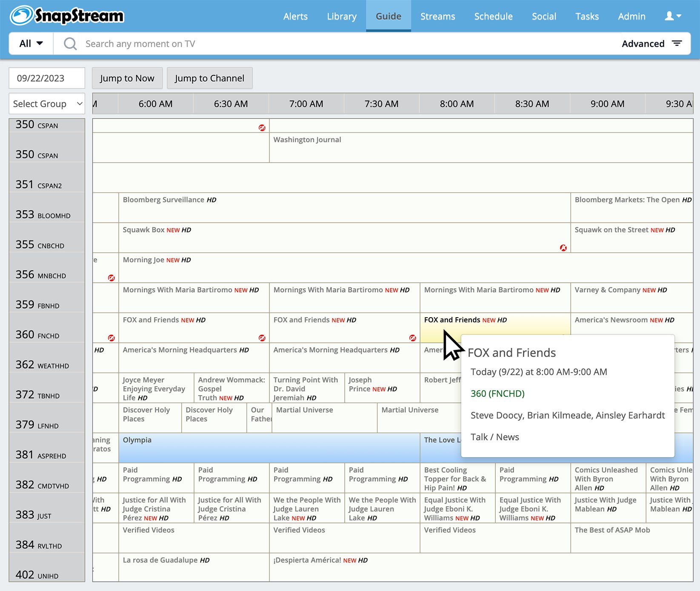
Task: Click the recording icon in the 7:00 FOX and Friends cell
Action: (412, 338)
